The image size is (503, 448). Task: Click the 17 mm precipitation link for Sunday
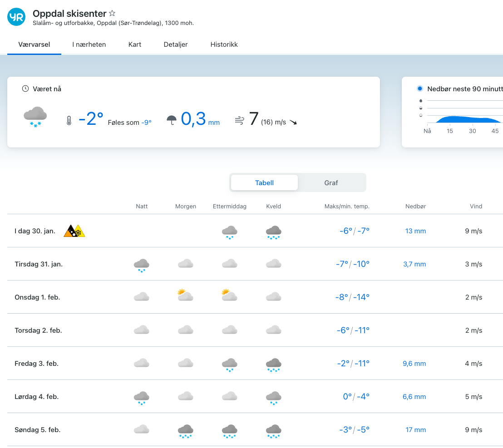pyautogui.click(x=415, y=430)
